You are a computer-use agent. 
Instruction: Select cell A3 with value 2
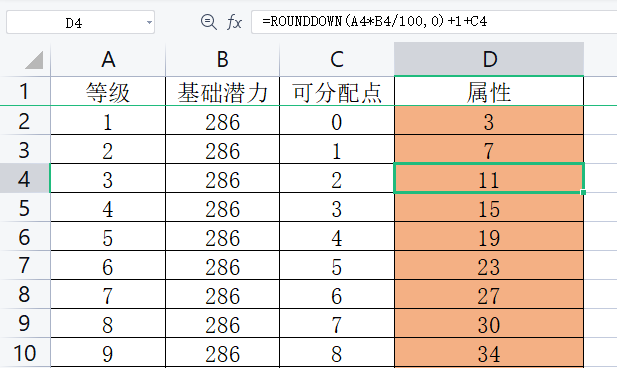point(108,149)
